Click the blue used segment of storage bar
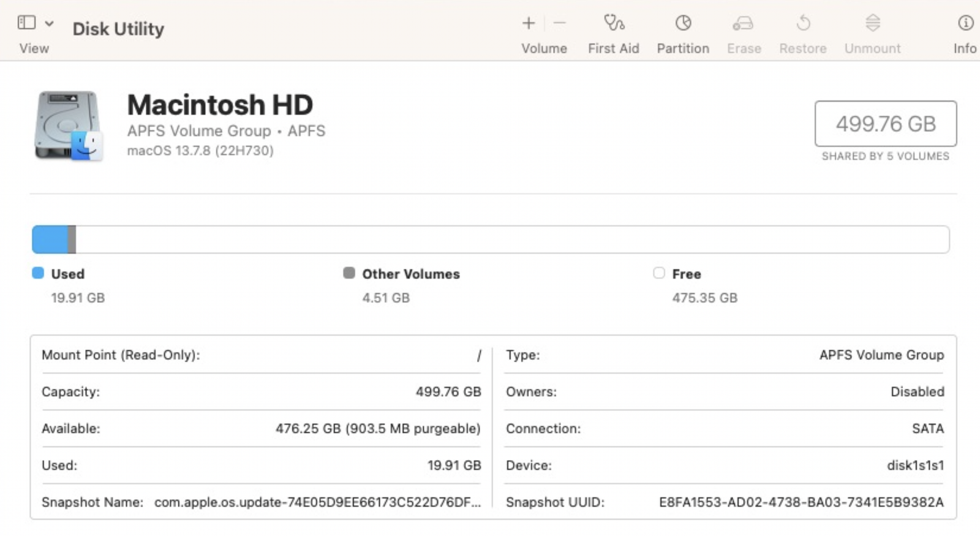 (50, 240)
